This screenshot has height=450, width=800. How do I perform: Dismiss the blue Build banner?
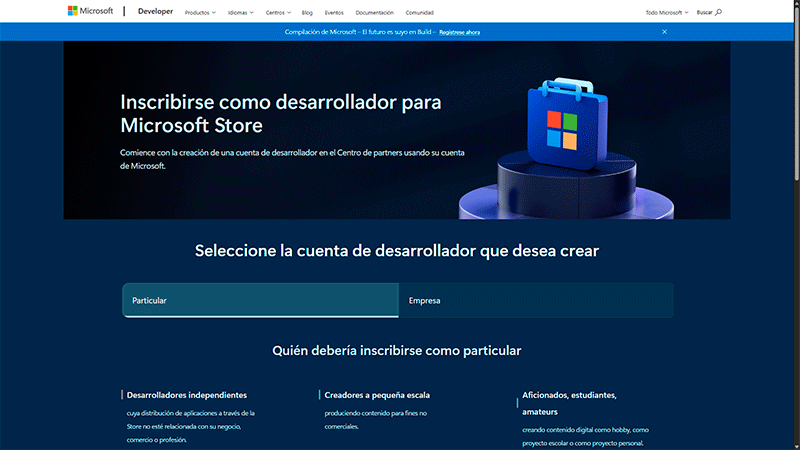pyautogui.click(x=664, y=32)
